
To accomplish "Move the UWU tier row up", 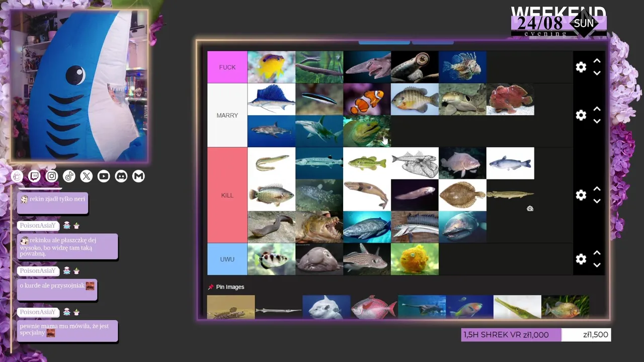I will pyautogui.click(x=597, y=253).
